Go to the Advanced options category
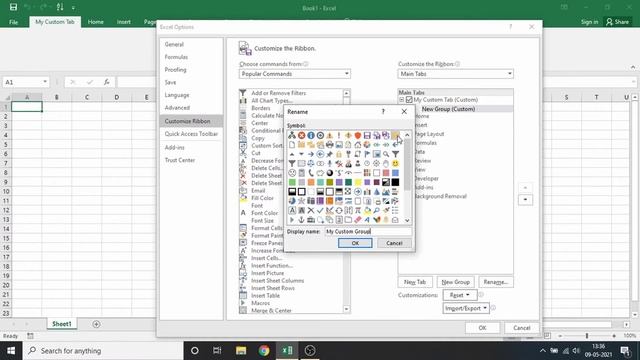The image size is (640, 360). (177, 108)
